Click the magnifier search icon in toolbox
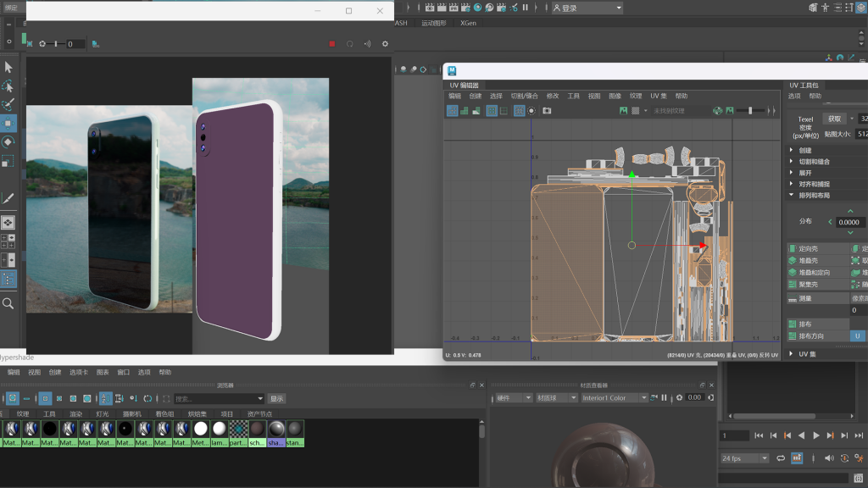This screenshot has width=868, height=488. [x=8, y=303]
